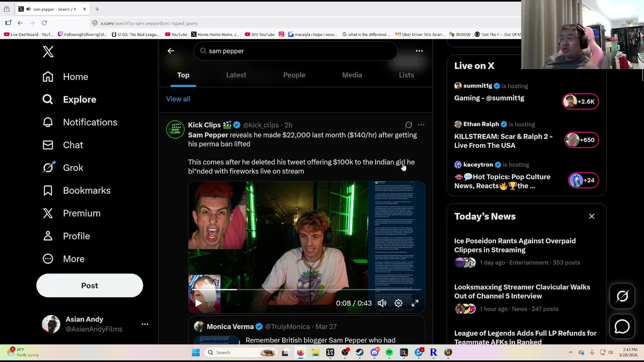Open File Explorer from the taskbar
The image size is (644, 362).
coord(315,352)
